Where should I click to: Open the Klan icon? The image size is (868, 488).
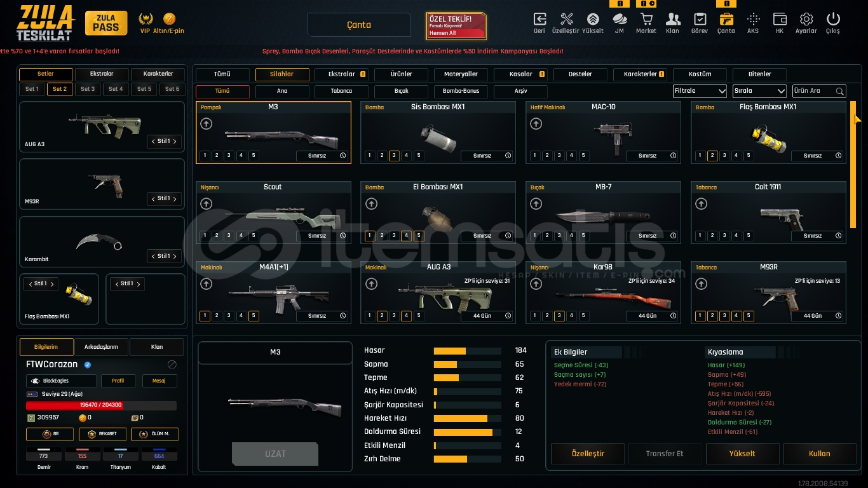click(x=673, y=19)
